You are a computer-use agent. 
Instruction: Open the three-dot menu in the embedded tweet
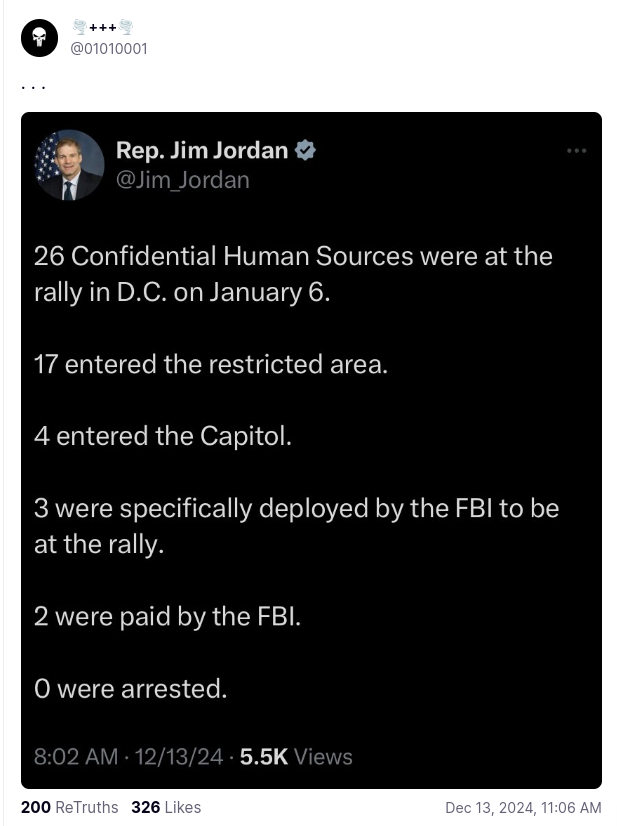pos(576,151)
